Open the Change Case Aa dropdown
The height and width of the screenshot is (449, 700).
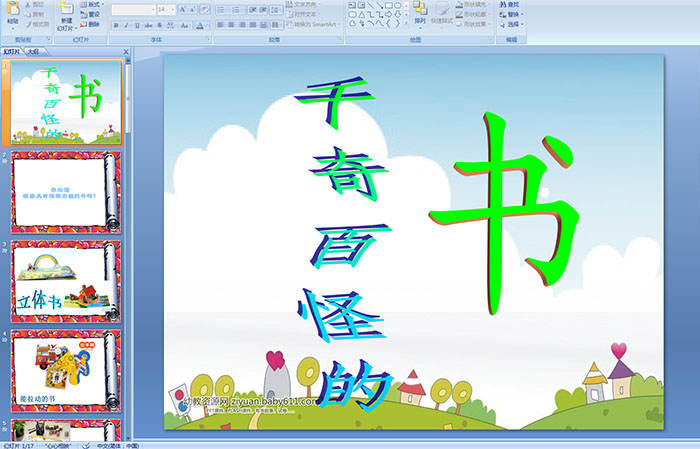click(x=184, y=25)
